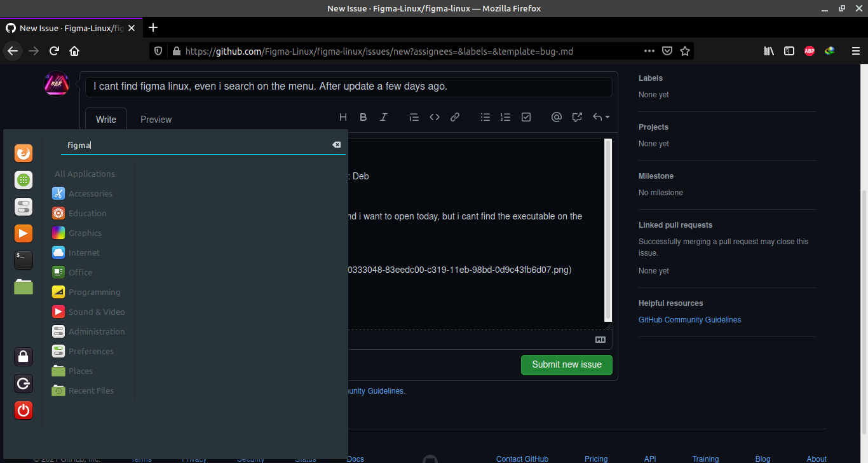Click the Log Out icon in menu

24,384
